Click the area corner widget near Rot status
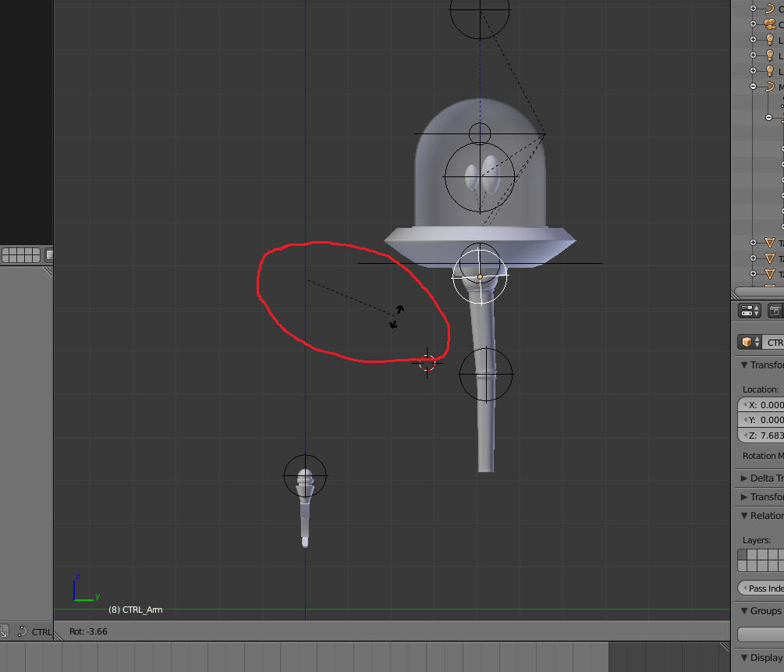The image size is (784, 672). pyautogui.click(x=58, y=636)
